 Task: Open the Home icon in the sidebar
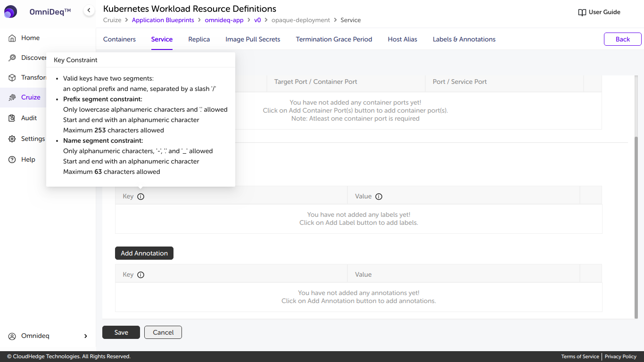12,38
